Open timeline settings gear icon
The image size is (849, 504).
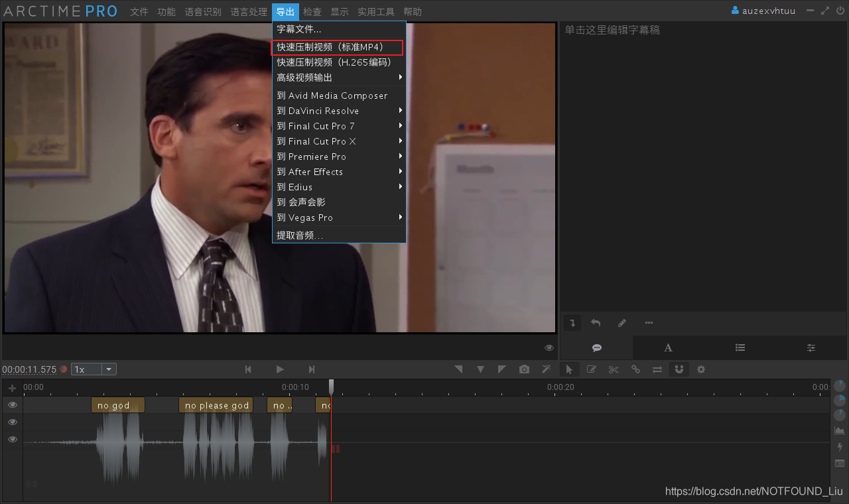(x=701, y=369)
